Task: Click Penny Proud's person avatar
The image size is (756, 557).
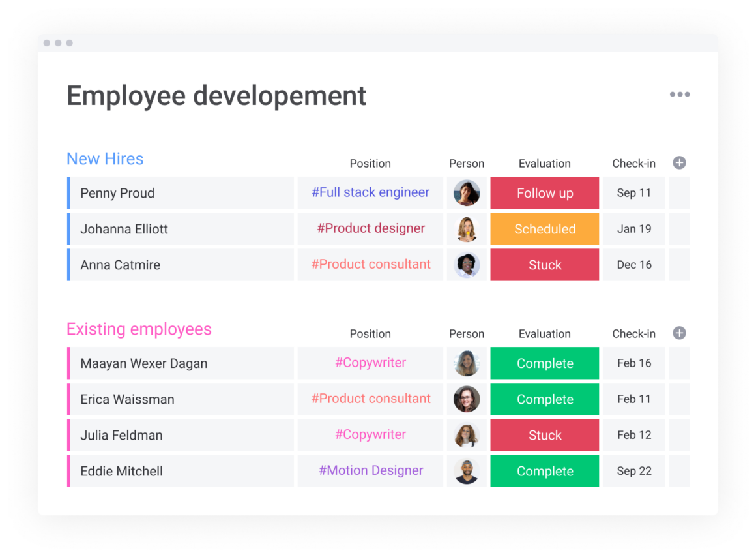Action: pyautogui.click(x=467, y=193)
